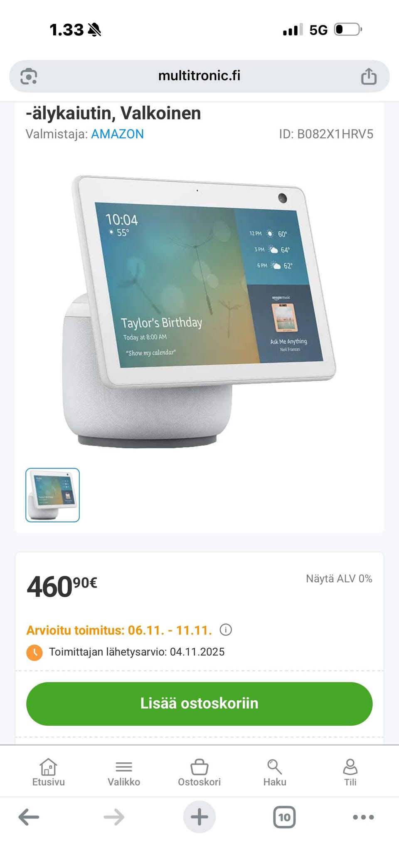399x868 pixels.
Task: Open the browser three-dots menu
Action: click(x=363, y=817)
